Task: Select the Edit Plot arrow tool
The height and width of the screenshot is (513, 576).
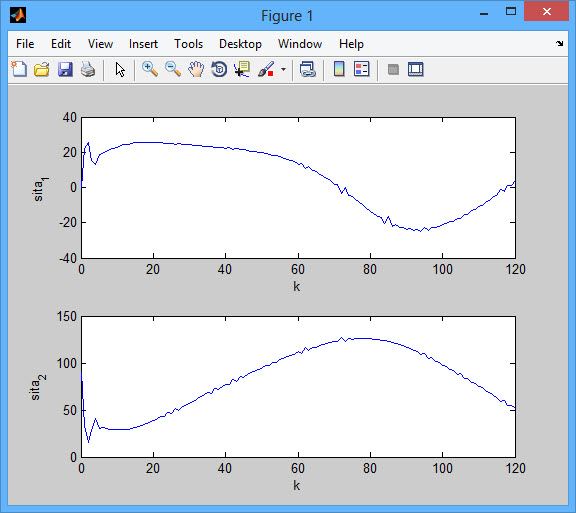Action: pos(120,69)
